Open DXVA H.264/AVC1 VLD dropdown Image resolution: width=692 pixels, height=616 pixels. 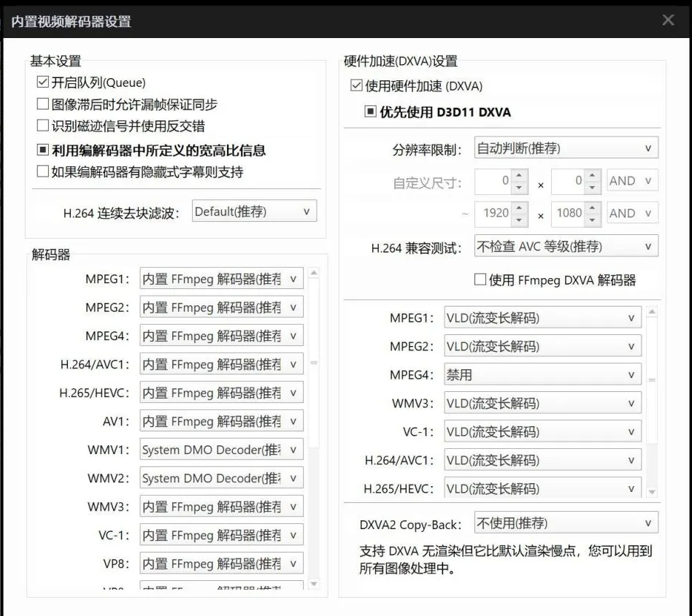click(x=542, y=460)
